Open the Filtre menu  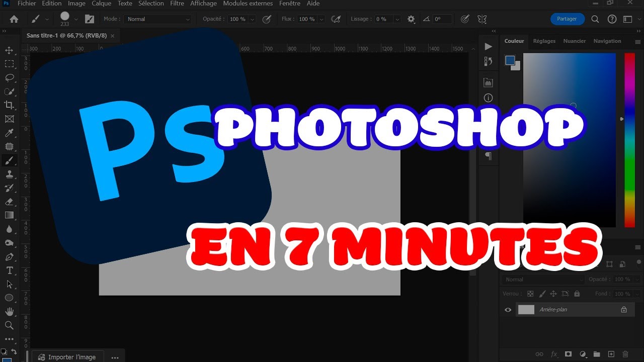[x=177, y=4]
